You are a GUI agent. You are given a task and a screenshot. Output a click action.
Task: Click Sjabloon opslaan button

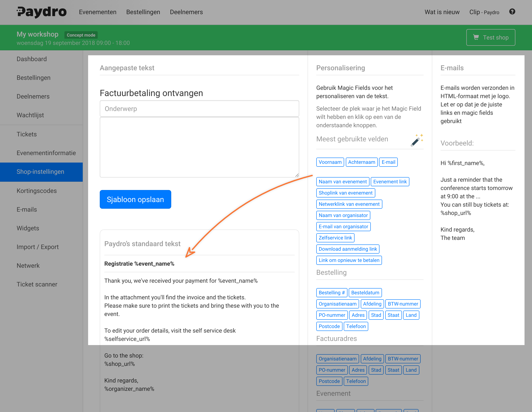135,199
